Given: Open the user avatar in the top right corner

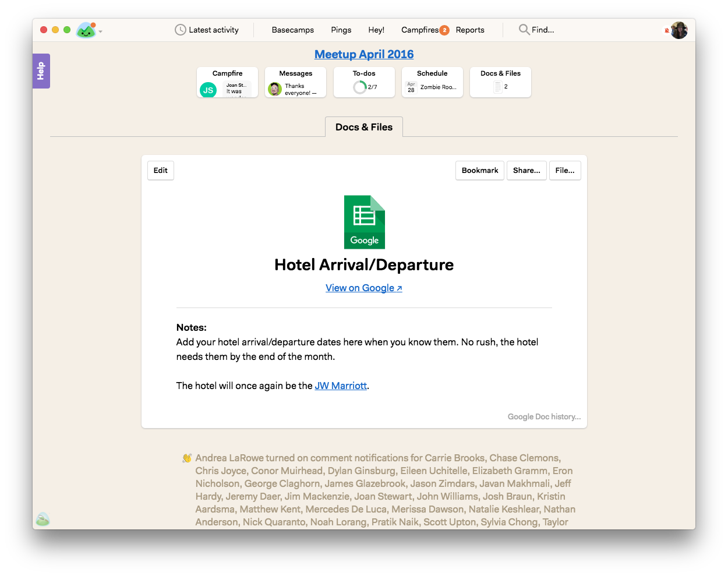Looking at the screenshot, I should (x=679, y=30).
